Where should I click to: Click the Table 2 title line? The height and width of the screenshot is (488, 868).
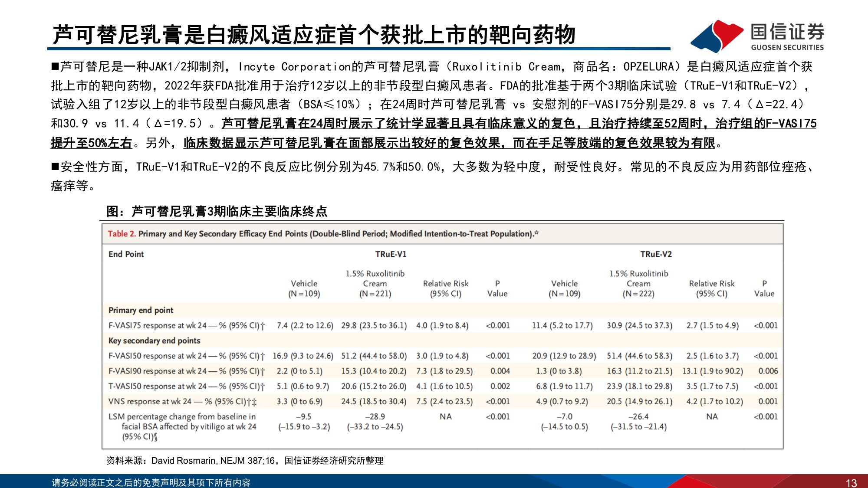click(x=323, y=234)
